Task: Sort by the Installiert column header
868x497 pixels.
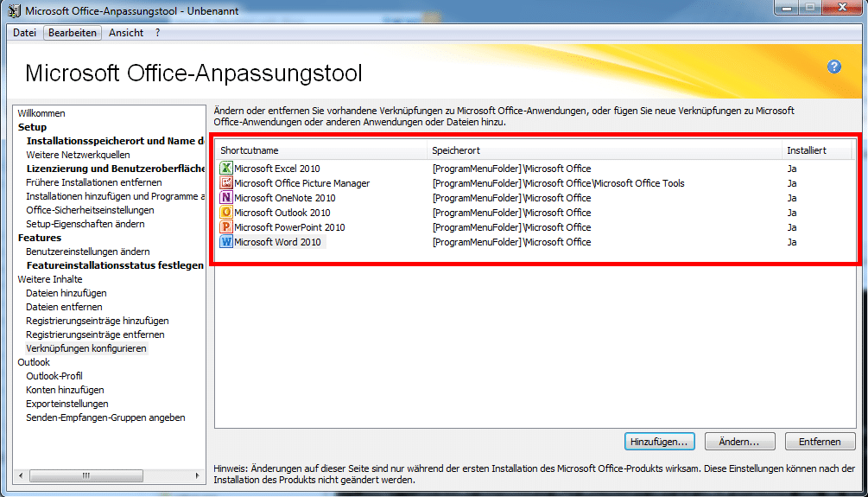Action: click(x=816, y=150)
